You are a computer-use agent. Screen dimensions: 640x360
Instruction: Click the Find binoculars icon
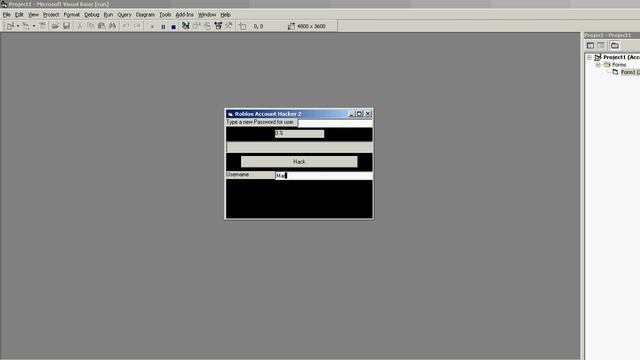(x=112, y=26)
